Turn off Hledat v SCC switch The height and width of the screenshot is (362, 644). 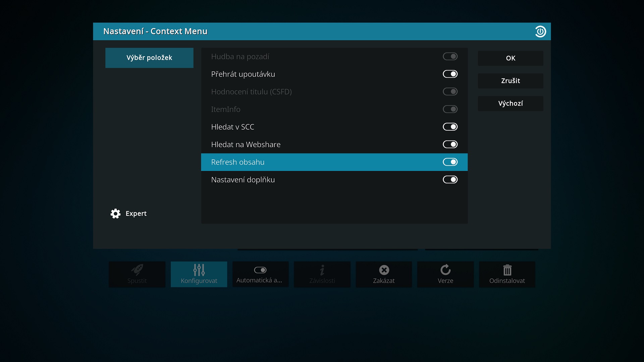(450, 127)
